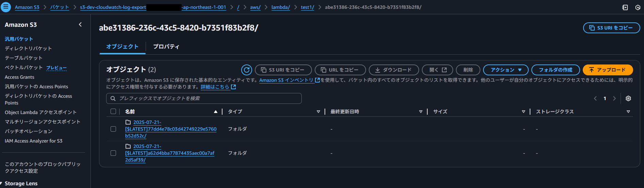Click folder icon of 2d5af39 row
The image size is (644, 188).
pyautogui.click(x=128, y=146)
